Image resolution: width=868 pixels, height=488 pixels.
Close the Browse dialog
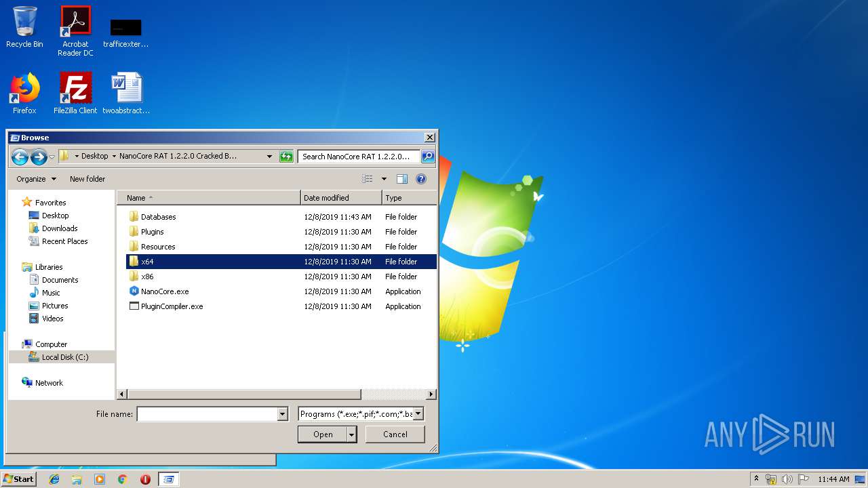tap(429, 138)
